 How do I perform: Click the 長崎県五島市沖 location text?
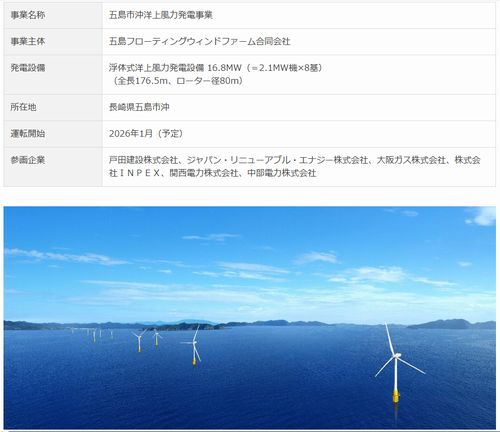tap(139, 107)
